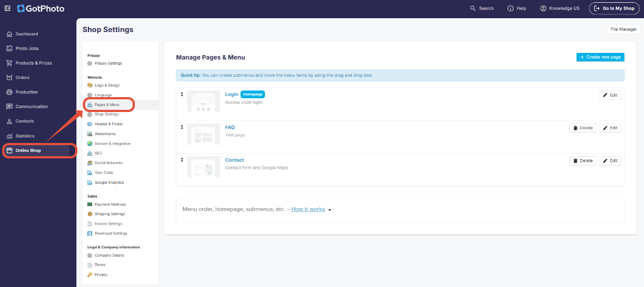The width and height of the screenshot is (644, 287).
Task: Open Logo & Design settings
Action: pyautogui.click(x=107, y=86)
